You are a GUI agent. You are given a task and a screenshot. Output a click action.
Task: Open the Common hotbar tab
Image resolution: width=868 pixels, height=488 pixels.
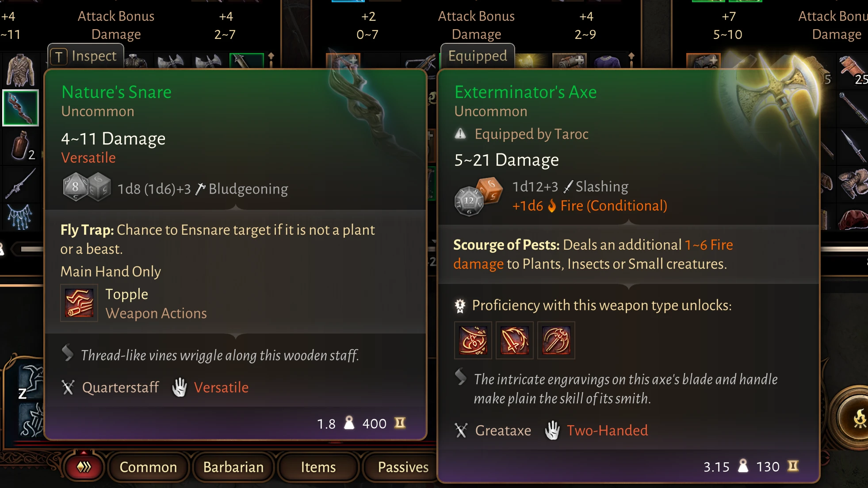tap(148, 467)
